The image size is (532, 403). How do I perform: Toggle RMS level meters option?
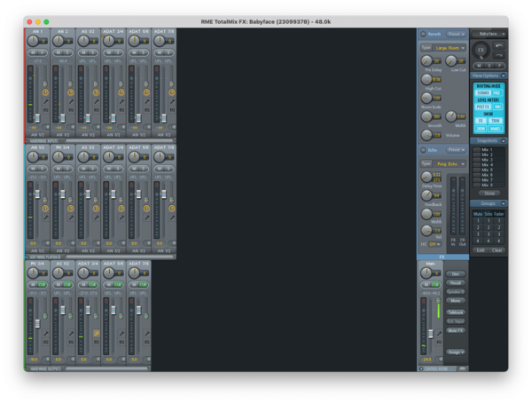point(497,107)
